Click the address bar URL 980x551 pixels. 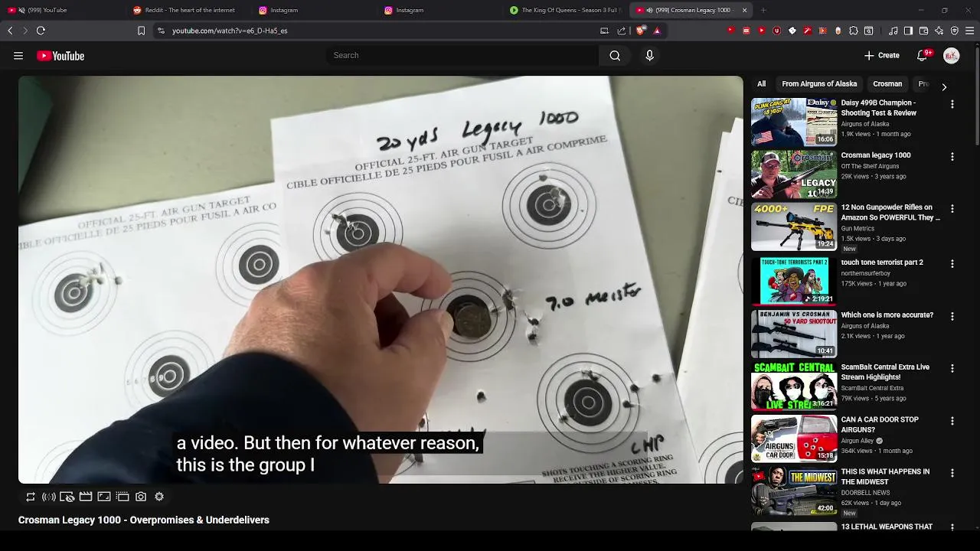(230, 31)
